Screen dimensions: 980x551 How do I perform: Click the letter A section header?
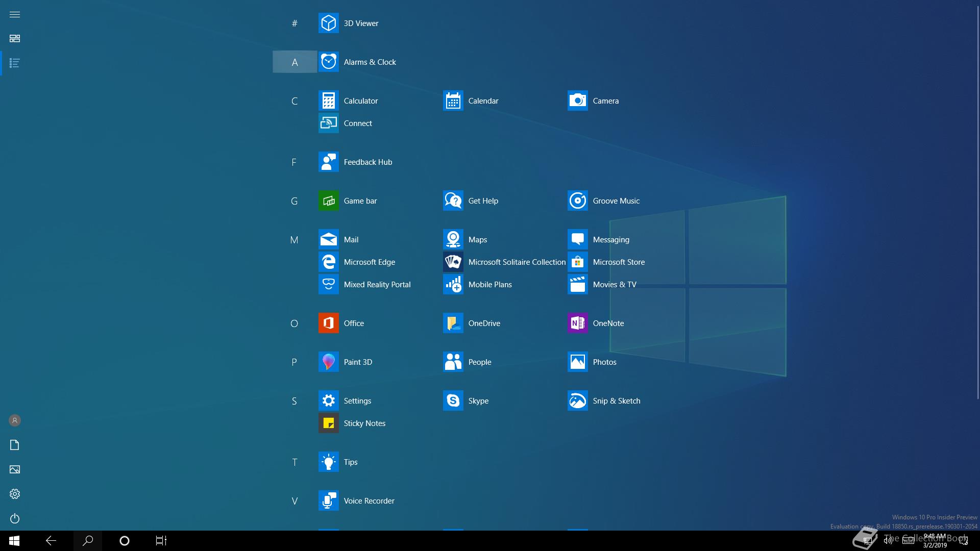tap(295, 62)
